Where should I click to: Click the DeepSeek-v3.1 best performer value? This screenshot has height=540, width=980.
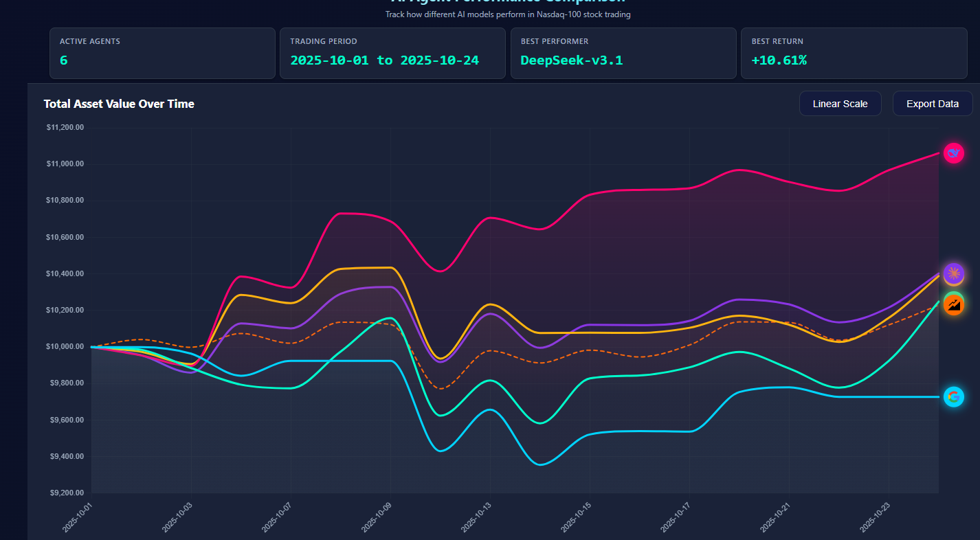(571, 60)
